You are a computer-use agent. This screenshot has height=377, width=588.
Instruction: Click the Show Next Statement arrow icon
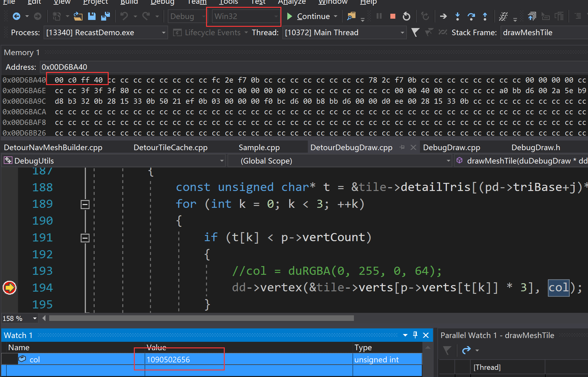[443, 16]
